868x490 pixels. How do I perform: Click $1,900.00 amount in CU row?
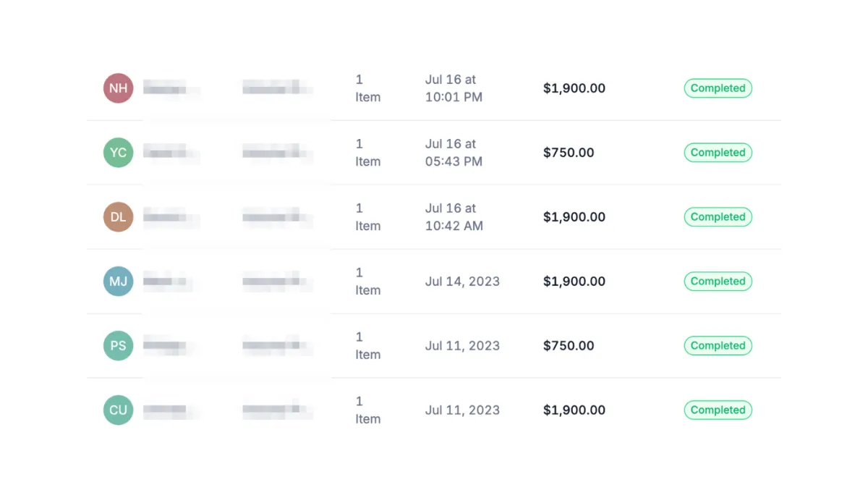click(574, 410)
